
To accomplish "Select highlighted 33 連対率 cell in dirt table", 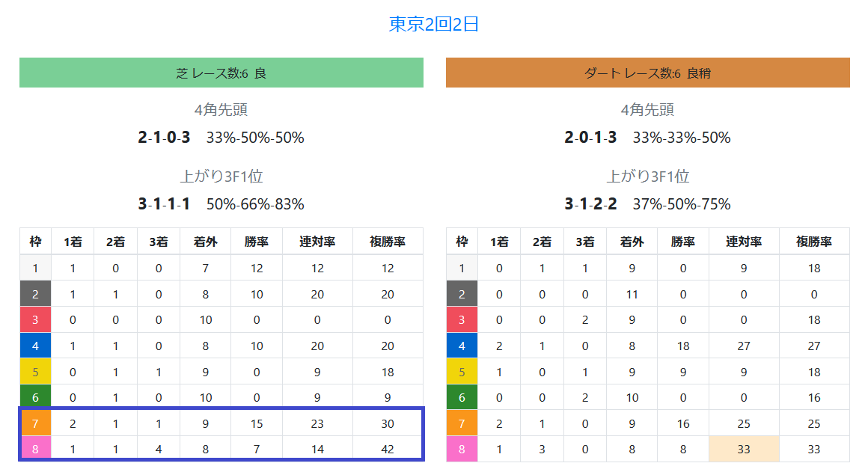I will pyautogui.click(x=744, y=449).
